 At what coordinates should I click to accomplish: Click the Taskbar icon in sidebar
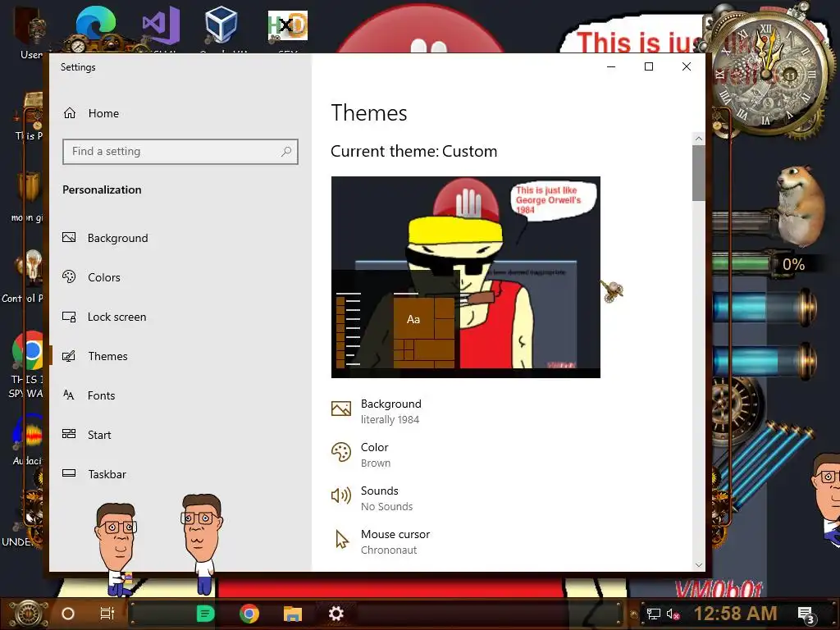click(x=69, y=473)
